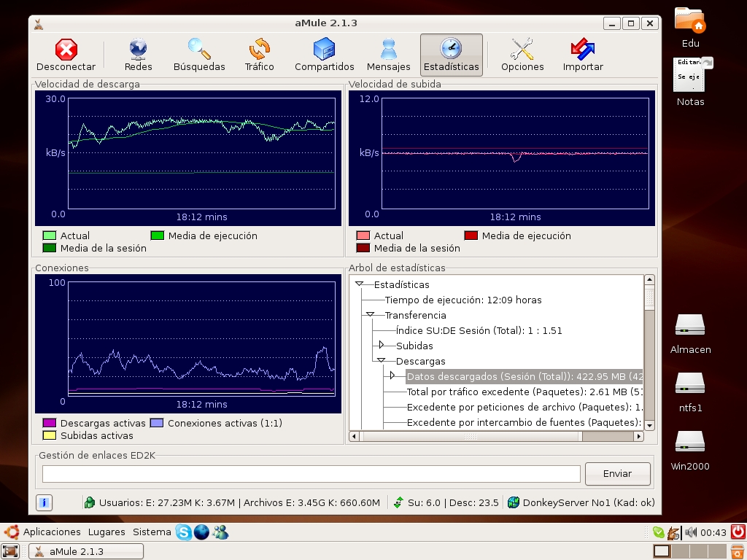Click the horizontal scrollbar thumb of stats tree

click(471, 436)
